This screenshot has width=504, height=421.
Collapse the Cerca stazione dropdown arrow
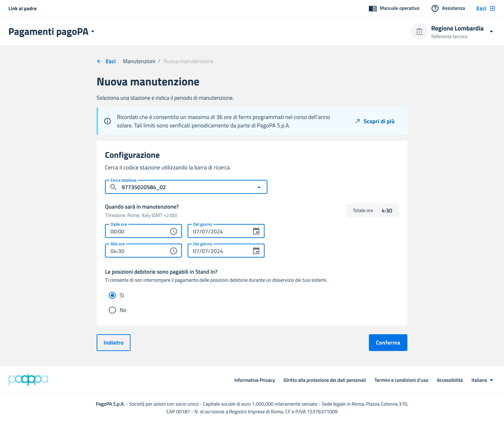click(x=259, y=187)
